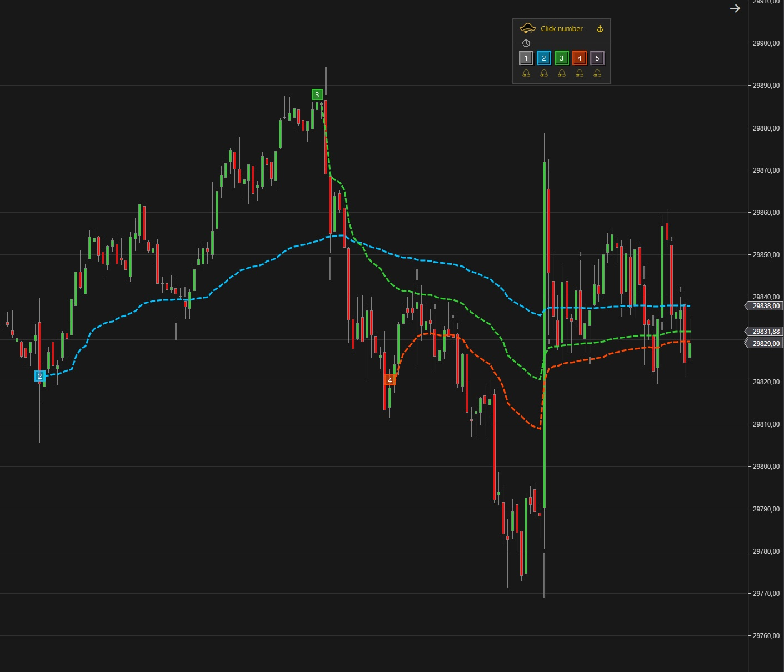Toggle the alert bell under button 5
The width and height of the screenshot is (784, 672).
[597, 73]
